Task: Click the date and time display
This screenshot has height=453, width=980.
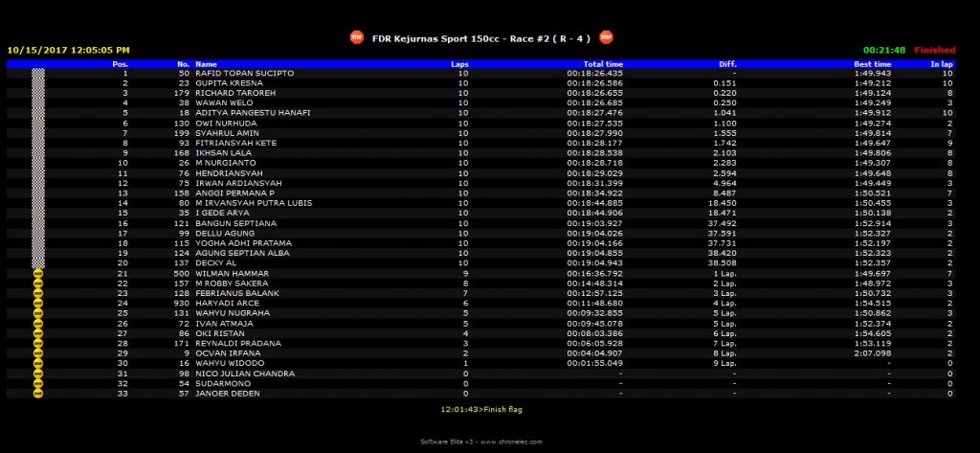Action: [68, 50]
